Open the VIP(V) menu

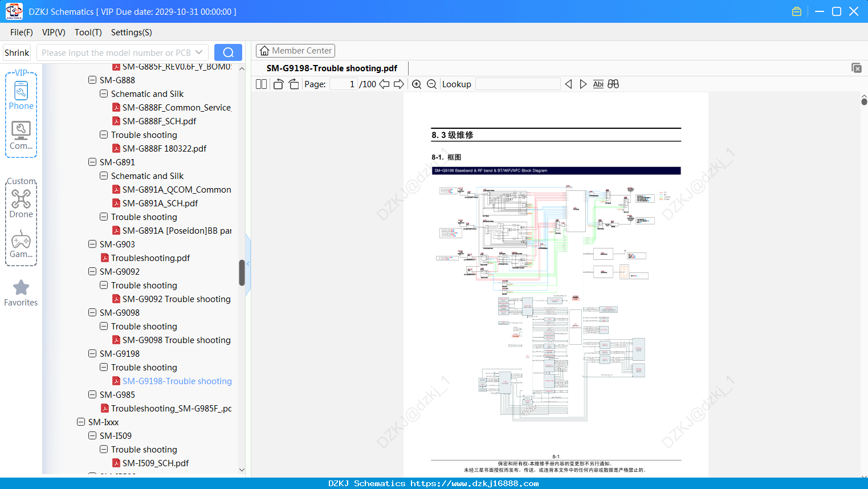point(54,32)
